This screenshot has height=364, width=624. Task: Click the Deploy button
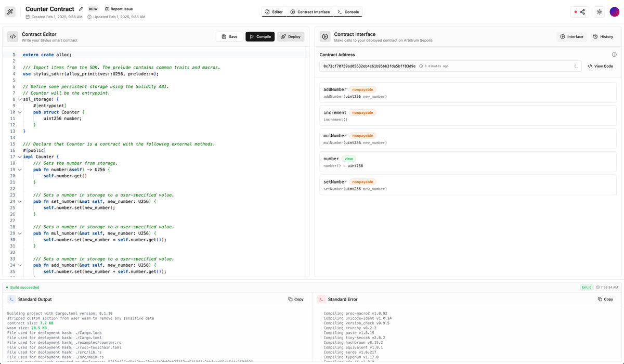[291, 37]
